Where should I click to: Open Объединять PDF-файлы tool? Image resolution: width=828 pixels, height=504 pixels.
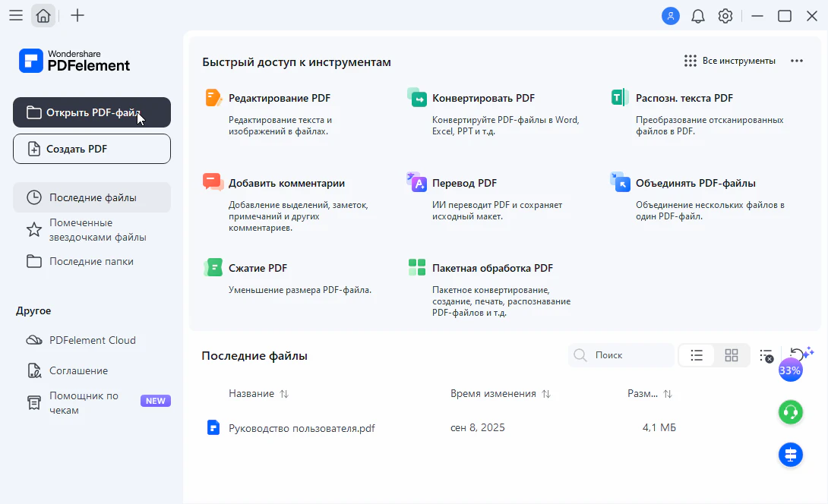[x=696, y=183]
